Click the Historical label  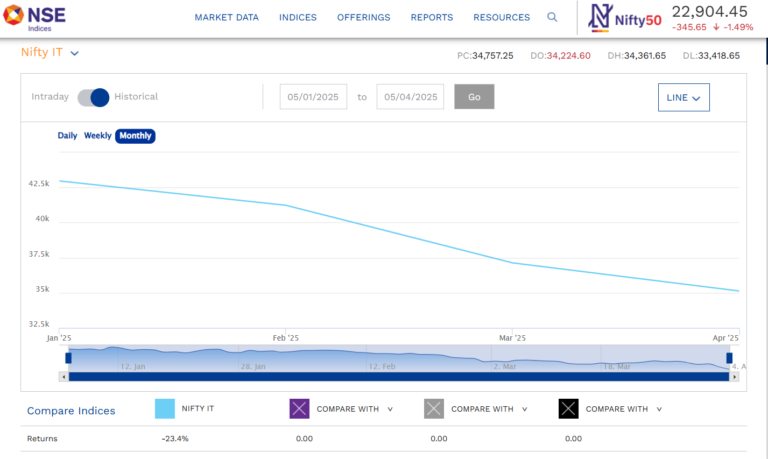tap(136, 97)
